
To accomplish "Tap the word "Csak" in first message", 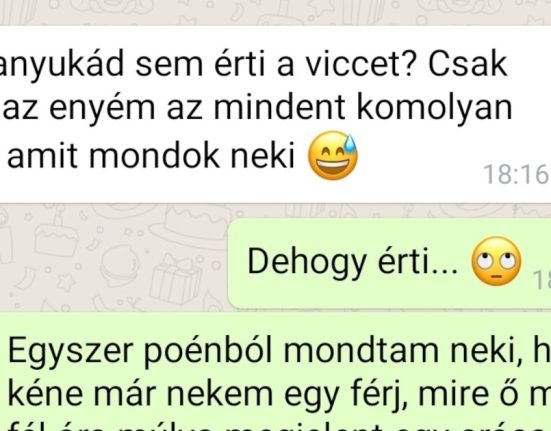I will click(x=467, y=65).
